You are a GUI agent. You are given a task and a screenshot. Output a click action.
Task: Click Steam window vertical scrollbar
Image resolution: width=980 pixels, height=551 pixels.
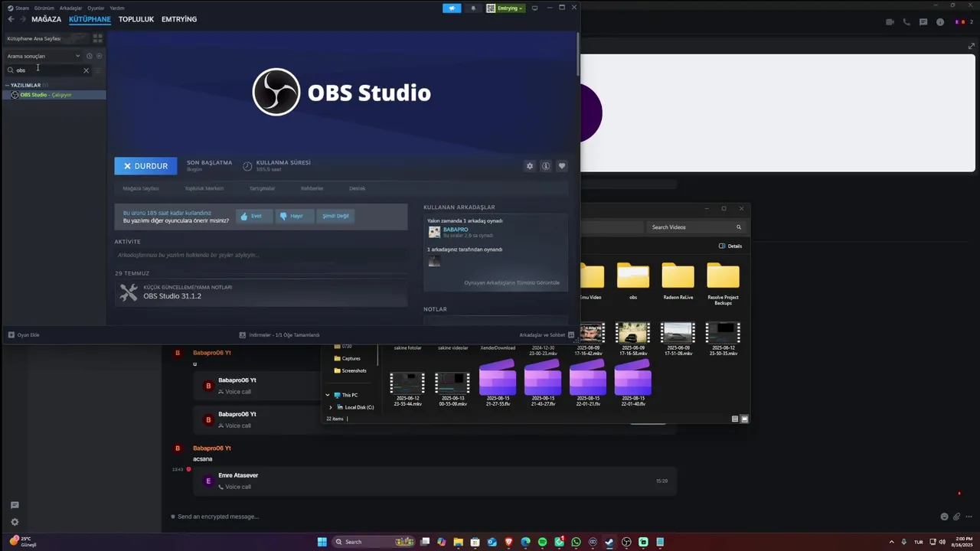[578, 54]
